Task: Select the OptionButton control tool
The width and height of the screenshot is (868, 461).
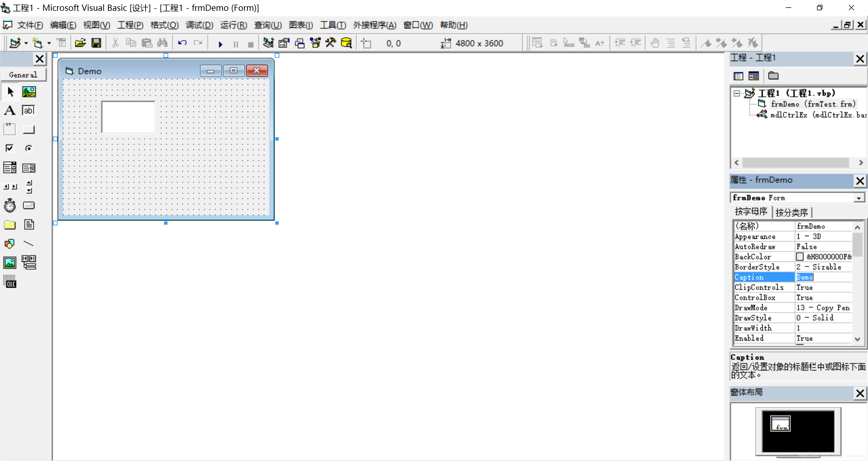Action: click(29, 148)
